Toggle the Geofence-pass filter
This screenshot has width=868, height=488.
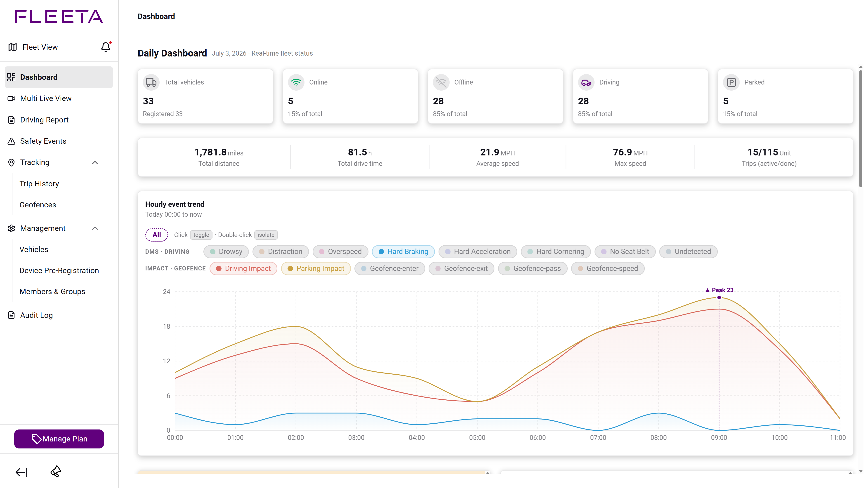(532, 268)
